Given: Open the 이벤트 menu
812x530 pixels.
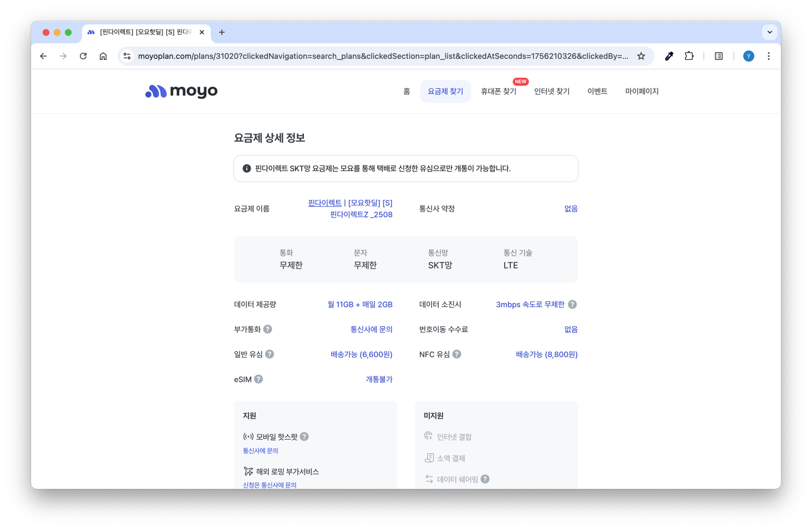Looking at the screenshot, I should [597, 91].
